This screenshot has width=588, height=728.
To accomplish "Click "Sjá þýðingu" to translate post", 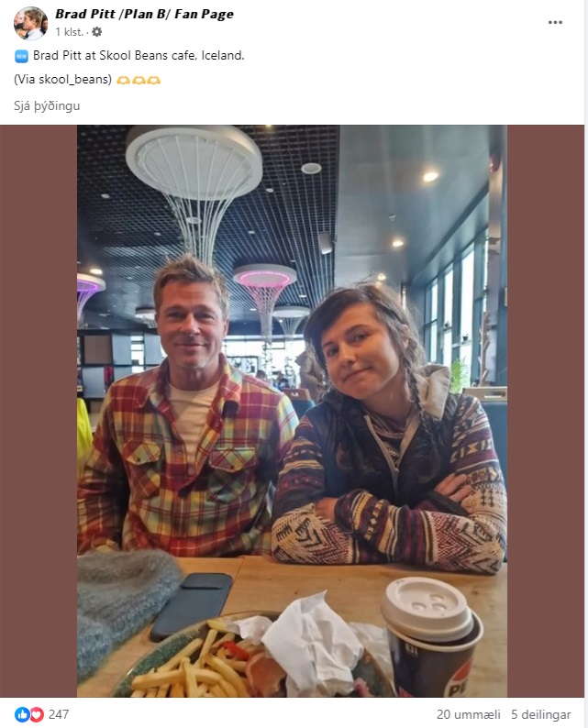I will pyautogui.click(x=47, y=105).
